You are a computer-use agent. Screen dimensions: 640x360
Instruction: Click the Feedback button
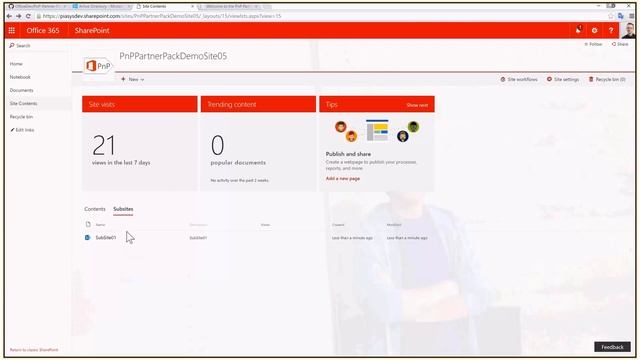pyautogui.click(x=612, y=347)
